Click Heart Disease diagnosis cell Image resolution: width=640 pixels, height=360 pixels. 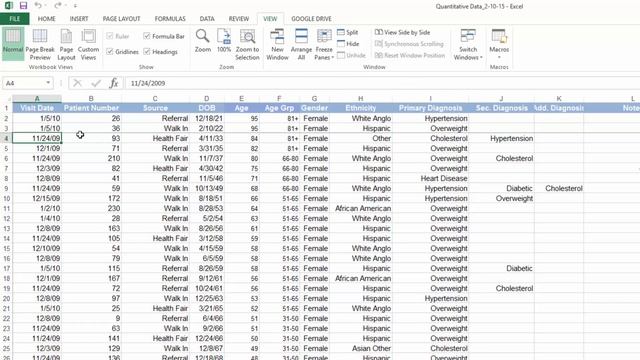click(x=430, y=178)
